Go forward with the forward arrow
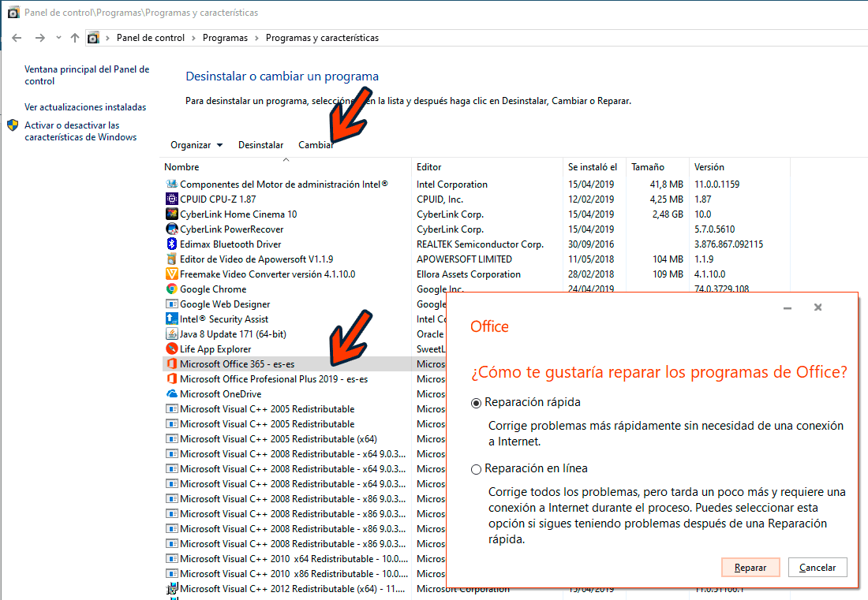Viewport: 868px width, 600px height. pos(40,38)
